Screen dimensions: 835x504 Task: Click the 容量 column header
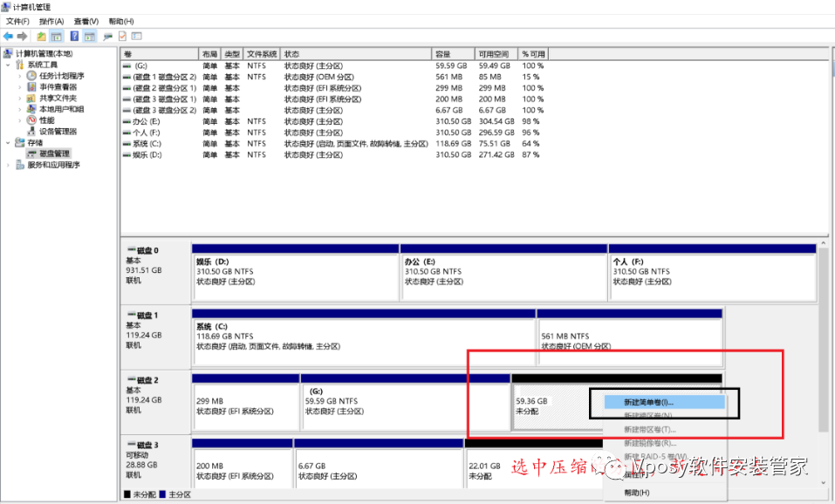point(453,54)
